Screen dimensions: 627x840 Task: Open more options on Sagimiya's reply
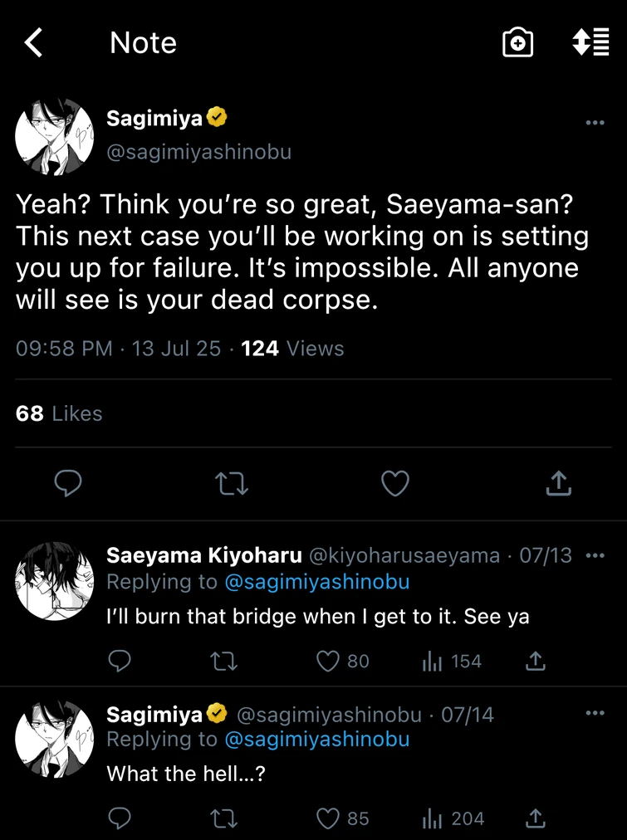coord(595,713)
